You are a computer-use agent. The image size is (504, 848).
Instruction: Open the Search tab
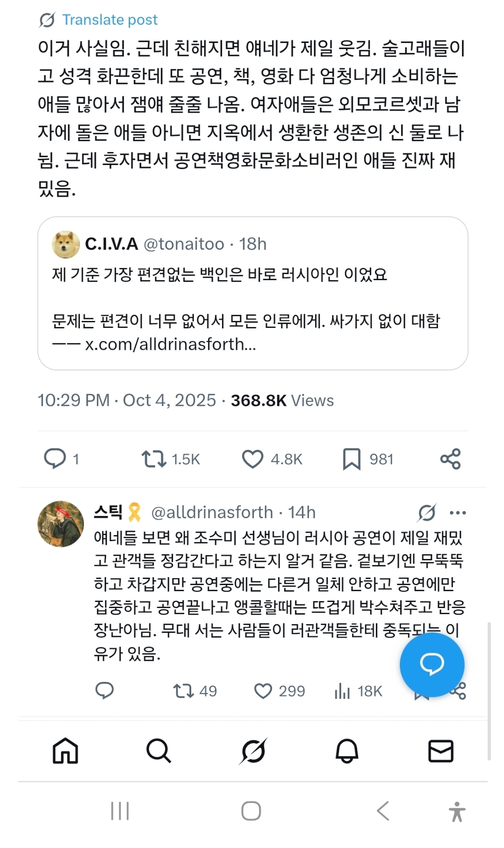coord(158,751)
